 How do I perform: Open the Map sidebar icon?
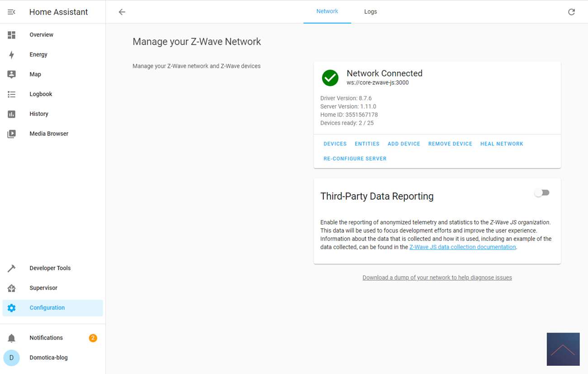point(12,74)
